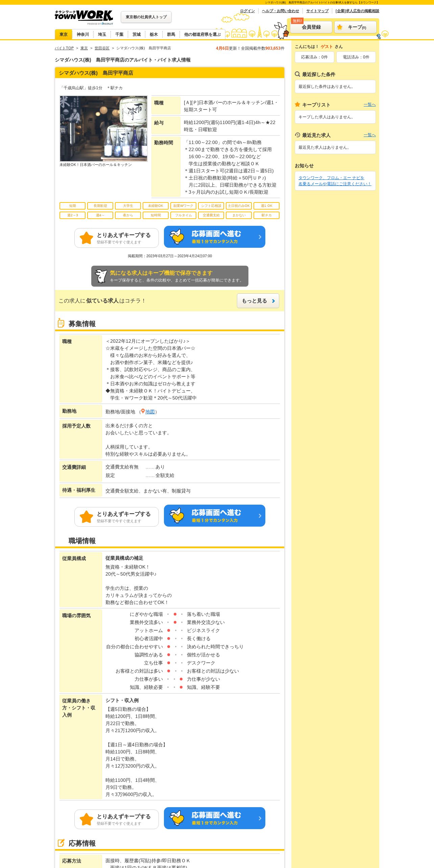Select the 茨城 prefecture tab

pyautogui.click(x=137, y=34)
